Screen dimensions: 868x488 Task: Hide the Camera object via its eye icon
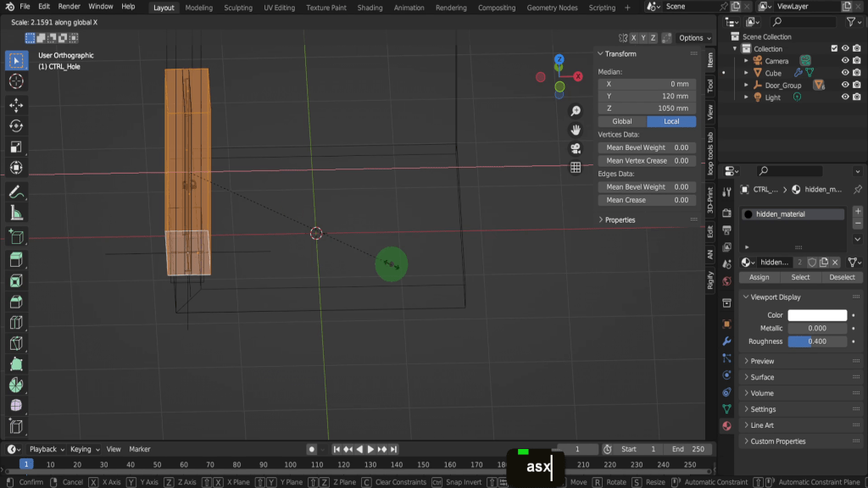tap(844, 61)
